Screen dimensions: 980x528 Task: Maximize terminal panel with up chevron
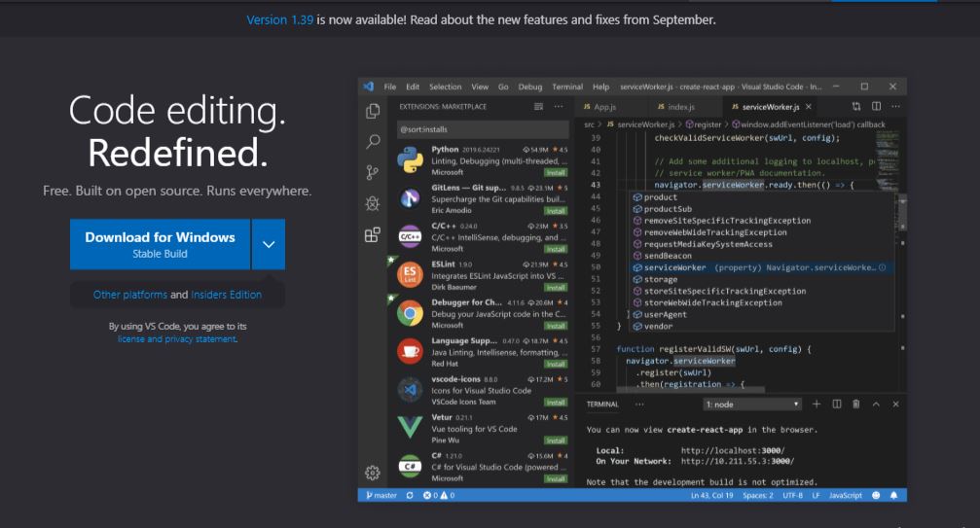(876, 405)
